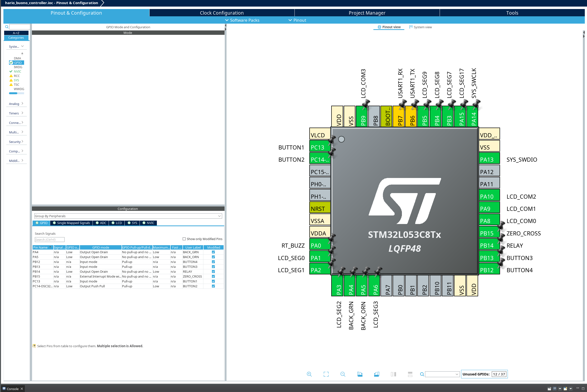Screen dimensions: 587x392
Task: Expand the Analog category
Action: (16, 104)
